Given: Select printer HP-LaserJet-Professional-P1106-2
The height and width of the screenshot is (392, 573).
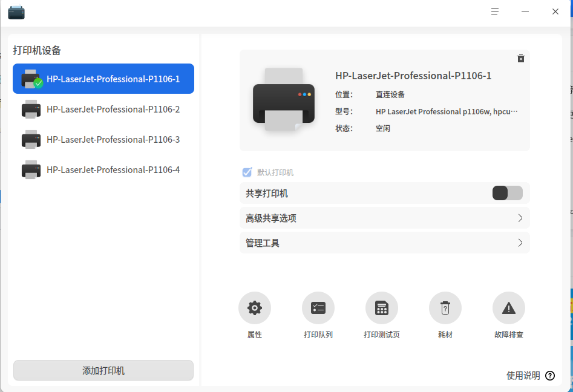Looking at the screenshot, I should coord(103,109).
